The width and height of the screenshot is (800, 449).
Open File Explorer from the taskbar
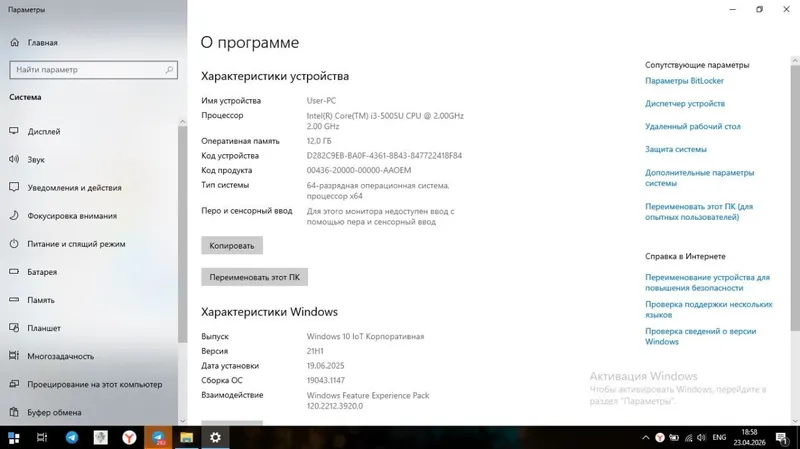(187, 438)
